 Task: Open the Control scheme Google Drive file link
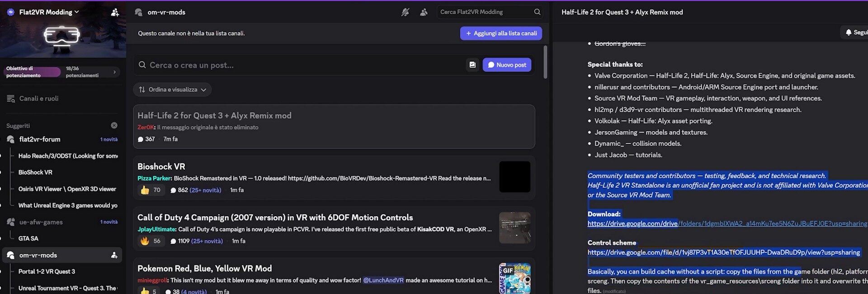click(x=723, y=252)
